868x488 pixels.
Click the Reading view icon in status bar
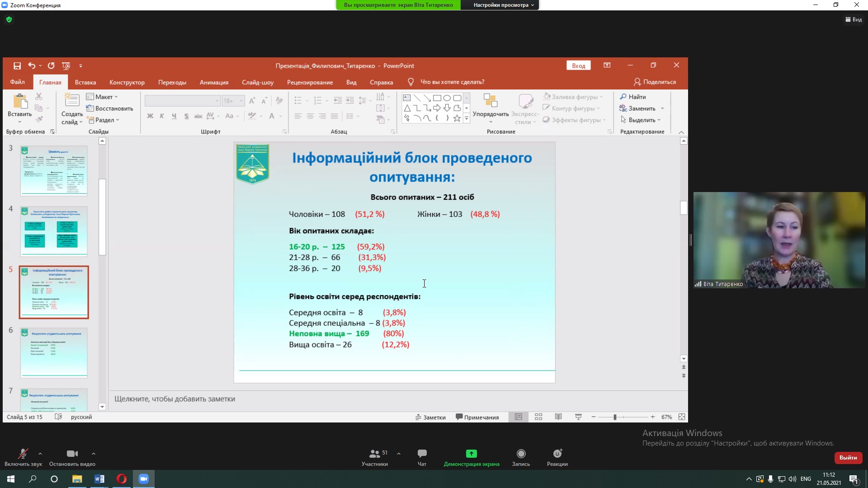pos(558,417)
